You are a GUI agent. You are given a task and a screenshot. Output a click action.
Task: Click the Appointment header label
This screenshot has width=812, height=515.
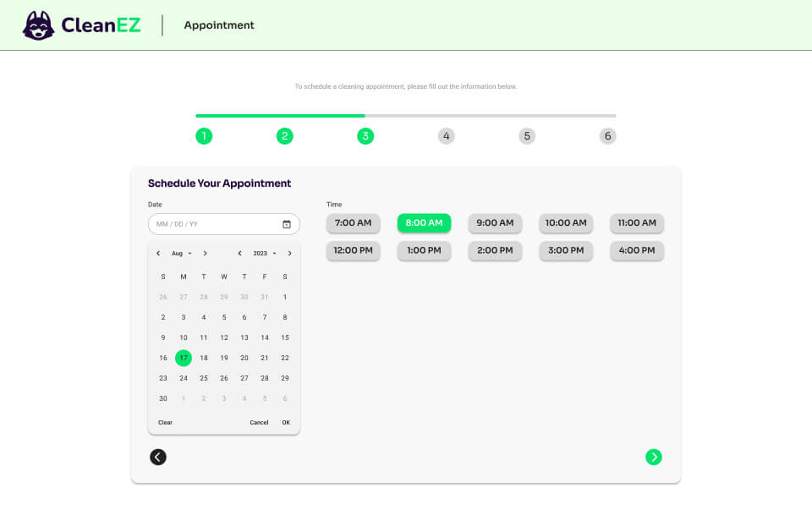[x=218, y=25]
